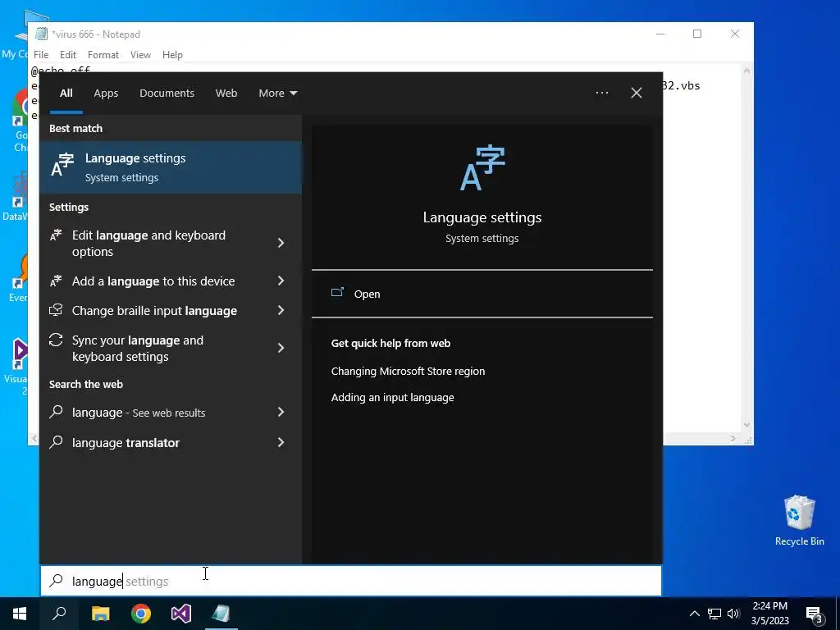
Task: Select the All search tab
Action: pyautogui.click(x=66, y=93)
